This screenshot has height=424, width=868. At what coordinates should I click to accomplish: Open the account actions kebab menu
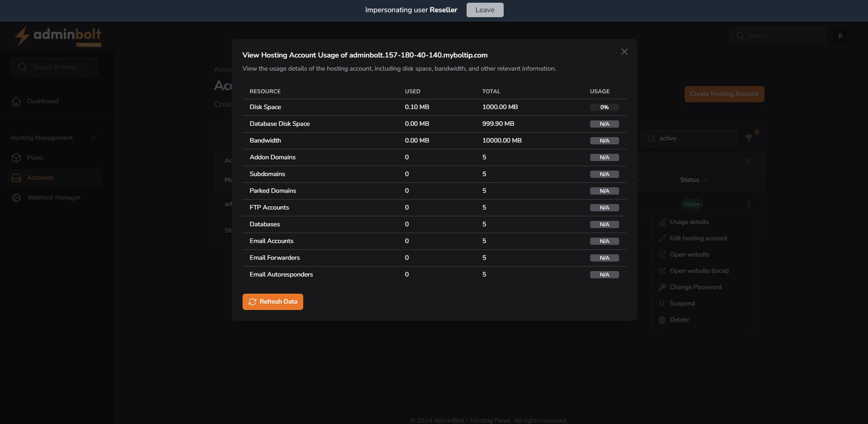click(749, 204)
